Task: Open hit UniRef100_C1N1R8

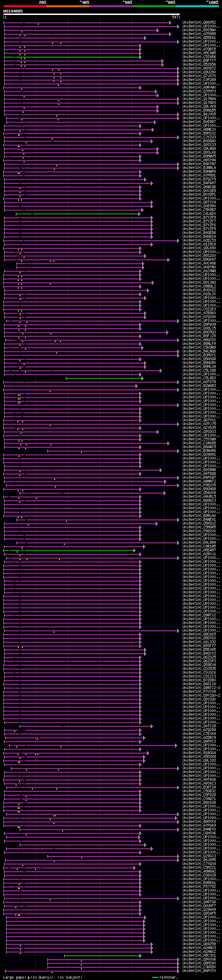Action: [199, 443]
